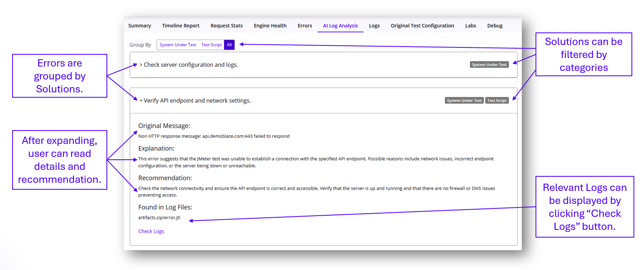Image resolution: width=644 pixels, height=270 pixels.
Task: Switch to the Labs tab
Action: 470,26
